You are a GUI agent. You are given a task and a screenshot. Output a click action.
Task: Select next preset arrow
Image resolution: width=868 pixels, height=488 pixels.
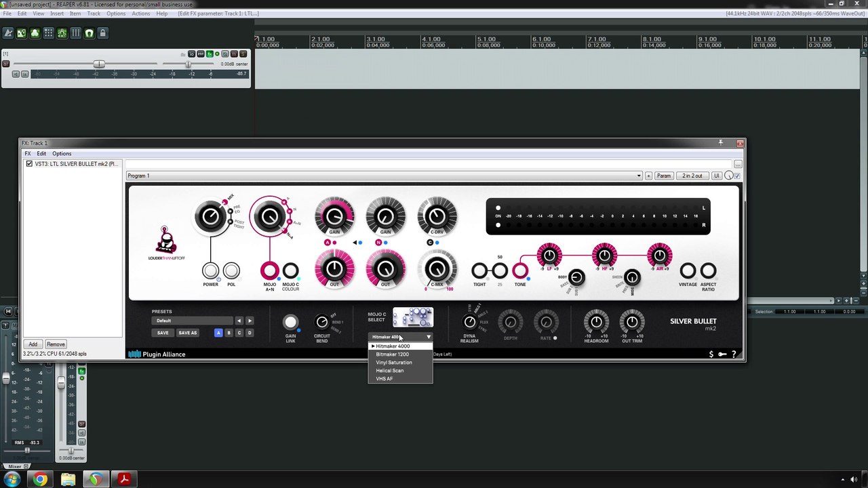250,321
